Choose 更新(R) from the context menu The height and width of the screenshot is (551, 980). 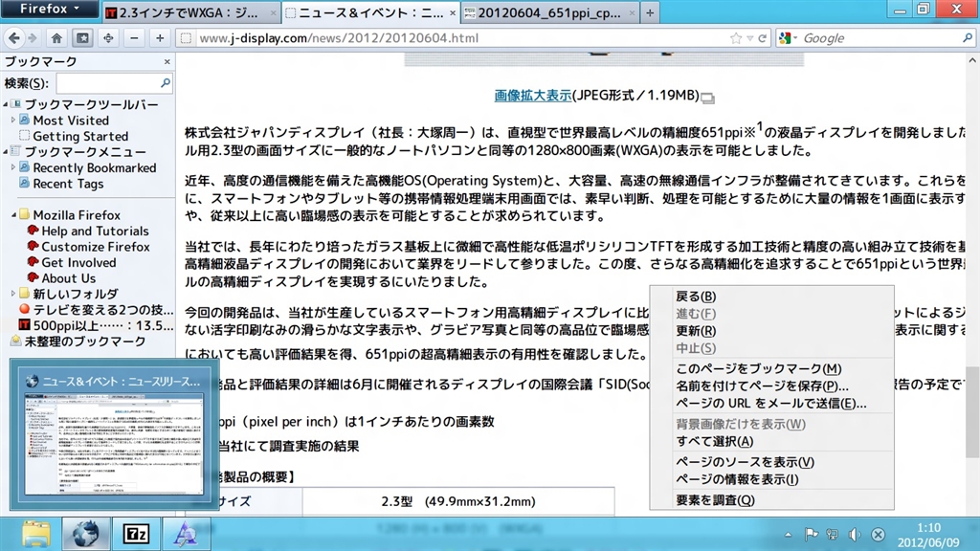(772, 331)
